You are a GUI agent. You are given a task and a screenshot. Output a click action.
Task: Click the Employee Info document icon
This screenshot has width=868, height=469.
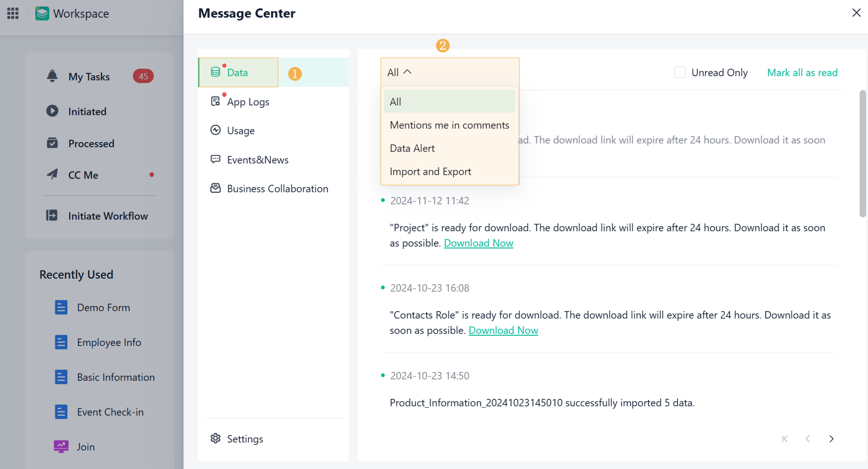61,342
